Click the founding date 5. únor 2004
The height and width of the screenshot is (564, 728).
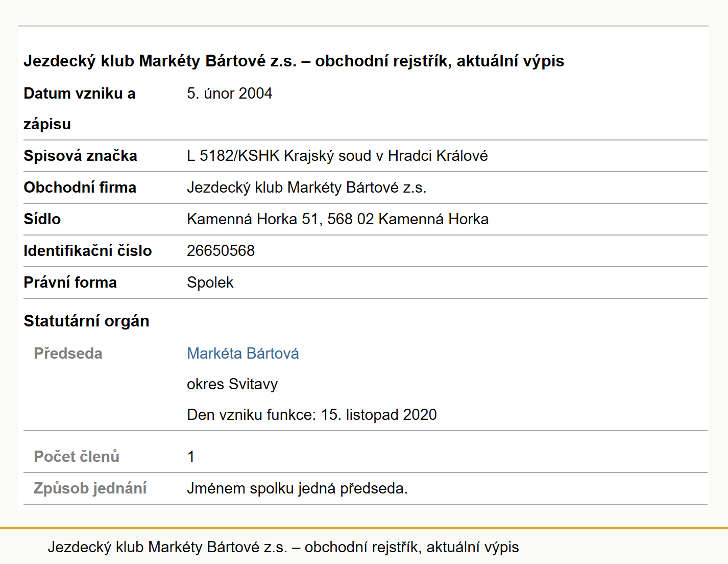[x=230, y=93]
